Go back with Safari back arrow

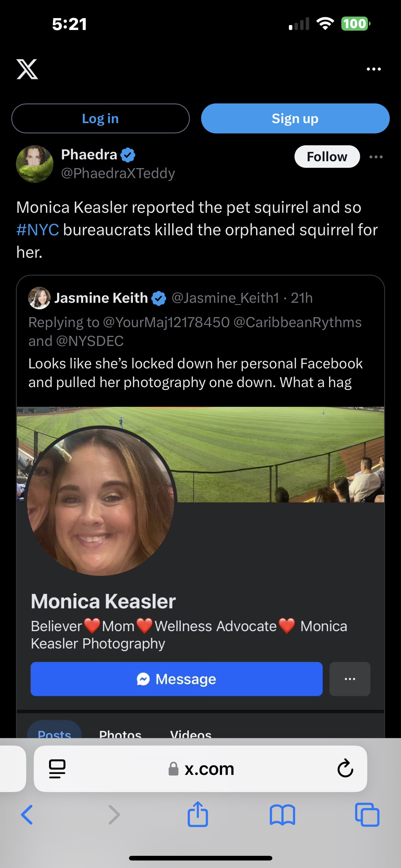[x=27, y=815]
